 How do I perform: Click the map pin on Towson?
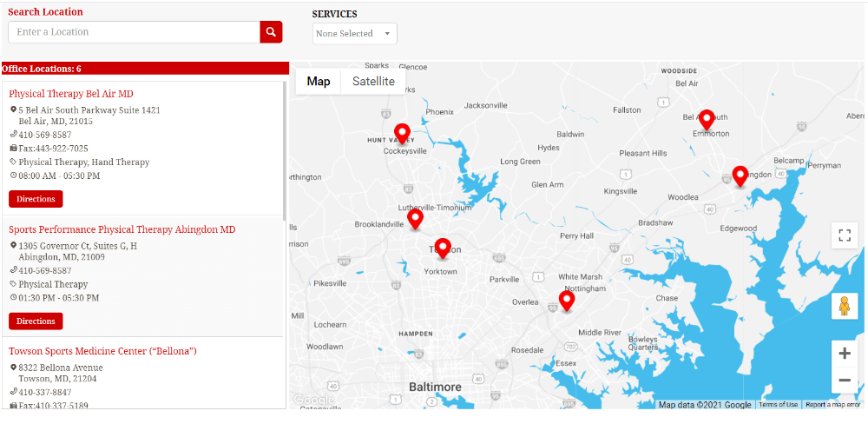(443, 248)
